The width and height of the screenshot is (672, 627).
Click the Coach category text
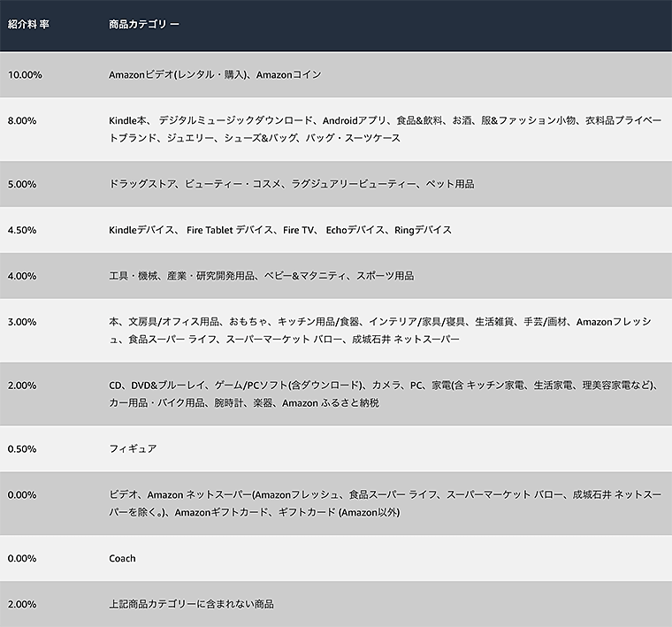tap(122, 558)
